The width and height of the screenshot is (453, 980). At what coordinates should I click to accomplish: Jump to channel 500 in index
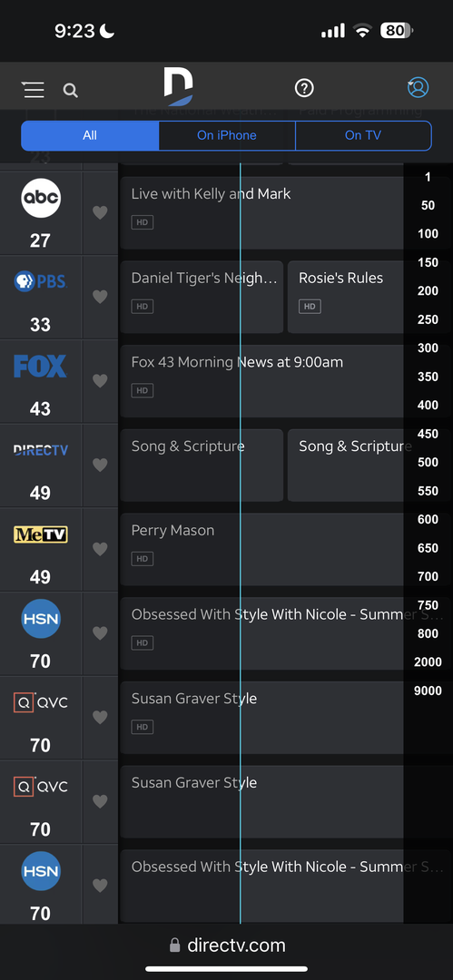click(428, 463)
